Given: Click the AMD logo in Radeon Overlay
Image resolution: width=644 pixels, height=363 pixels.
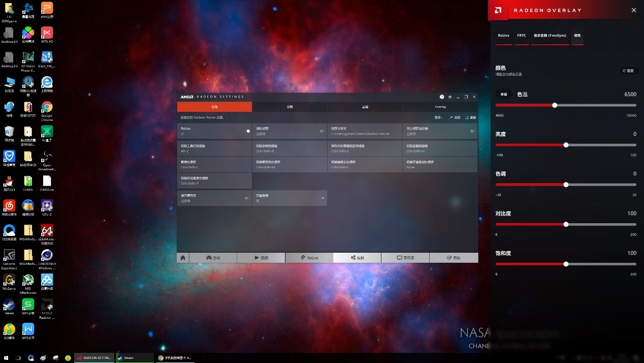Looking at the screenshot, I should click(x=498, y=10).
